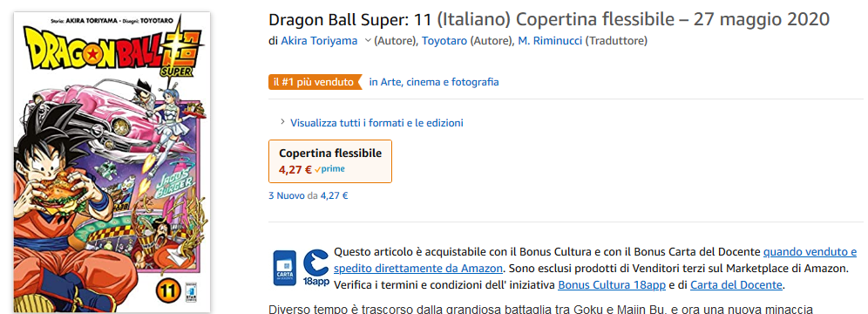Image resolution: width=868 pixels, height=314 pixels.
Task: Click the volume 11 badge on cover
Action: 167,289
